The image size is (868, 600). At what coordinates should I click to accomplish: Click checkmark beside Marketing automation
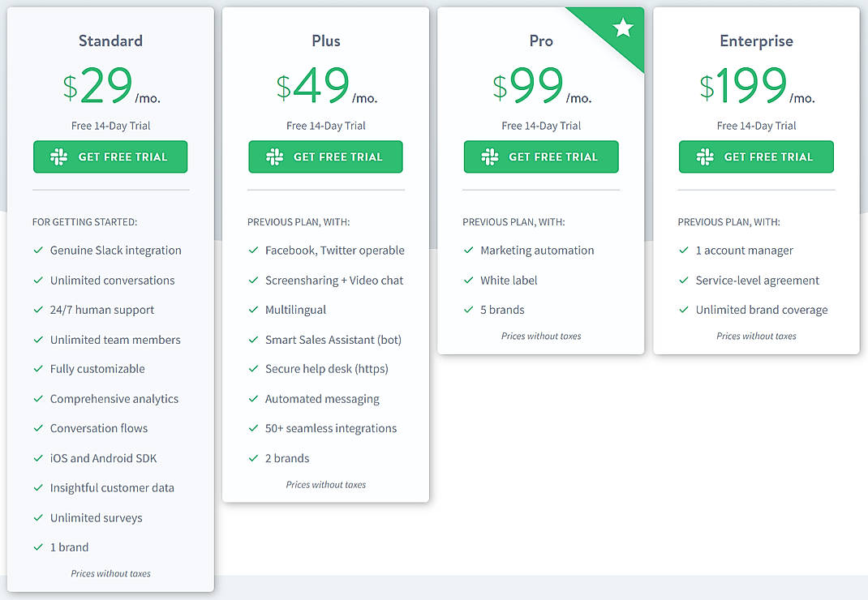click(469, 251)
